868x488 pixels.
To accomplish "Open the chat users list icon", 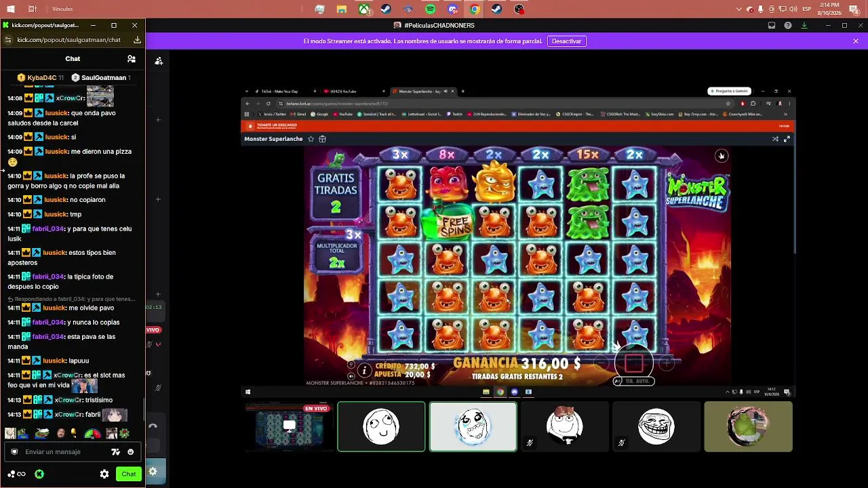I will [x=132, y=59].
